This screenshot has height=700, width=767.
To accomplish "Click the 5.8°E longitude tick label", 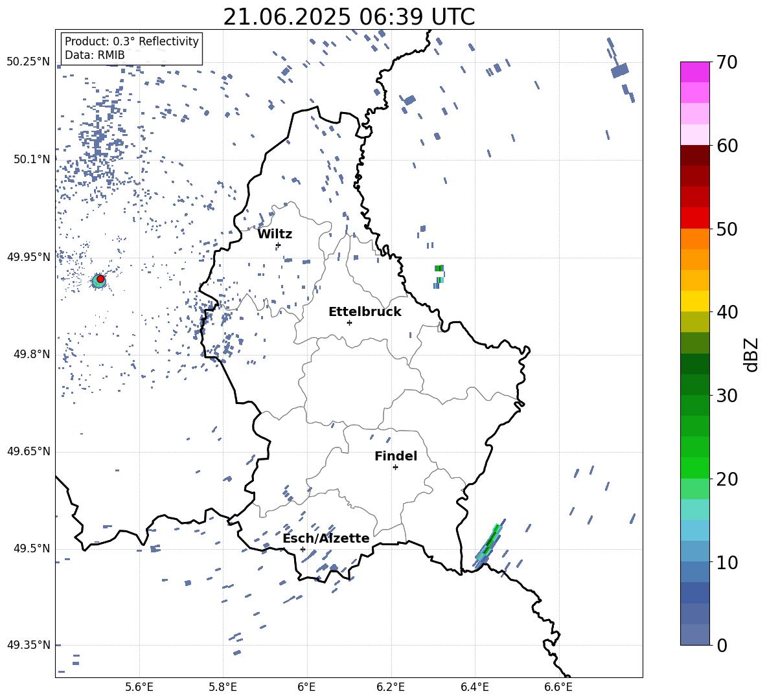I will point(223,687).
